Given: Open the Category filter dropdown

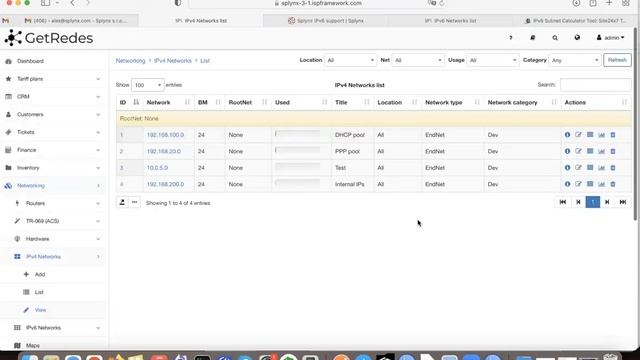Looking at the screenshot, I should tap(575, 60).
